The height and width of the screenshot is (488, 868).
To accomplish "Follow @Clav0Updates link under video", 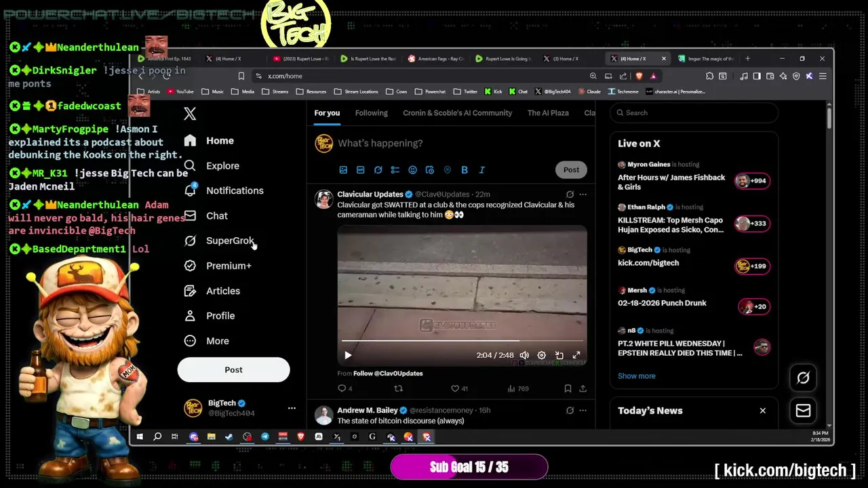I will [388, 373].
